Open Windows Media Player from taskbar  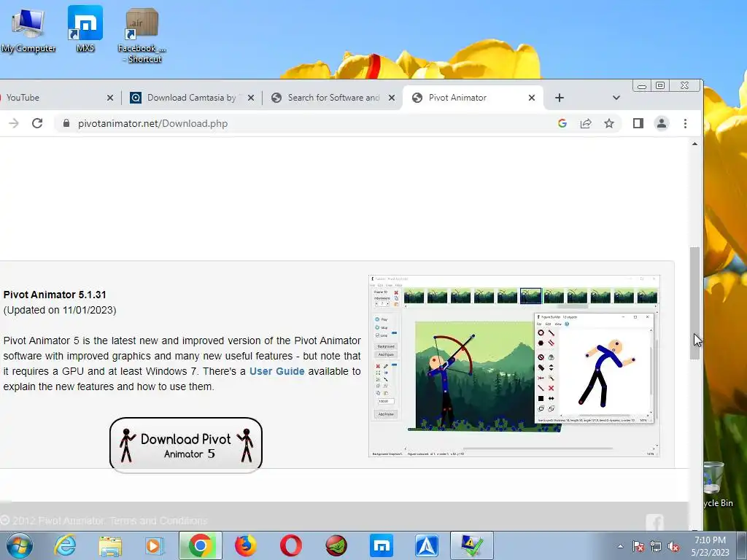[155, 545]
